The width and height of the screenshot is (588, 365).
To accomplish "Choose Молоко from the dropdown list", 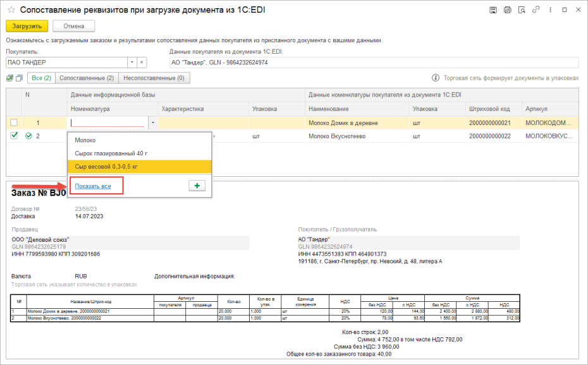I will 140,140.
